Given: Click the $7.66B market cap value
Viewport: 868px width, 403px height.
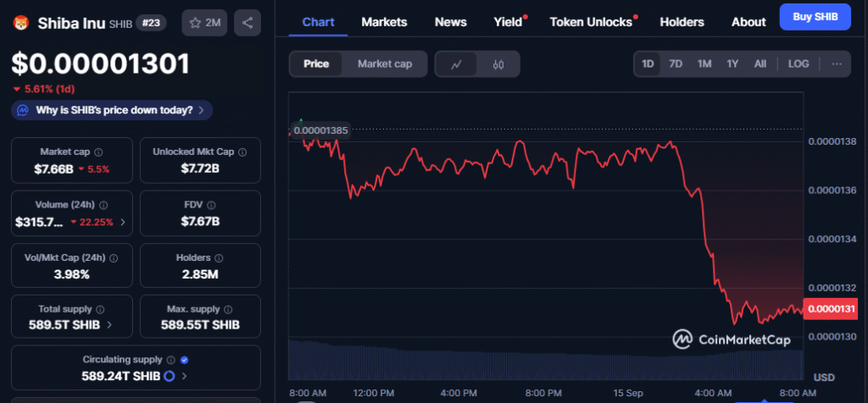Looking at the screenshot, I should tap(53, 168).
